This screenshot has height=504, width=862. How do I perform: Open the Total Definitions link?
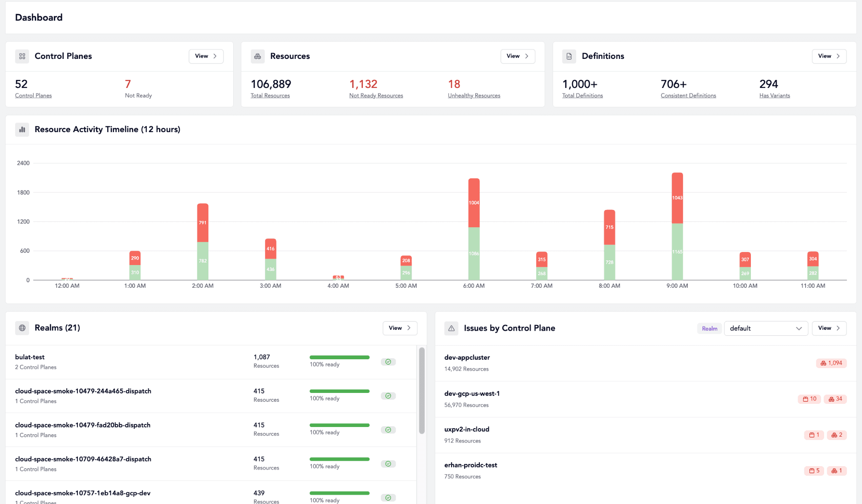(x=583, y=95)
